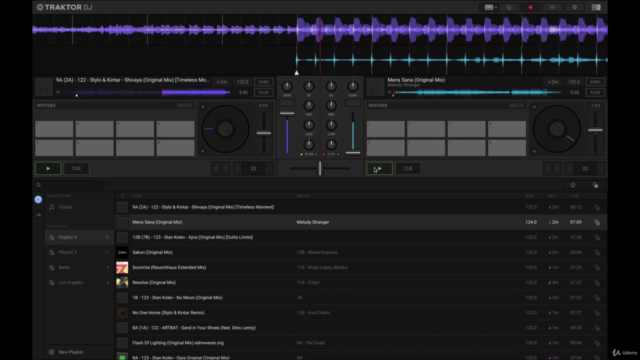Image resolution: width=640 pixels, height=360 pixels.
Task: Start playback on the right deck
Action: (x=380, y=169)
